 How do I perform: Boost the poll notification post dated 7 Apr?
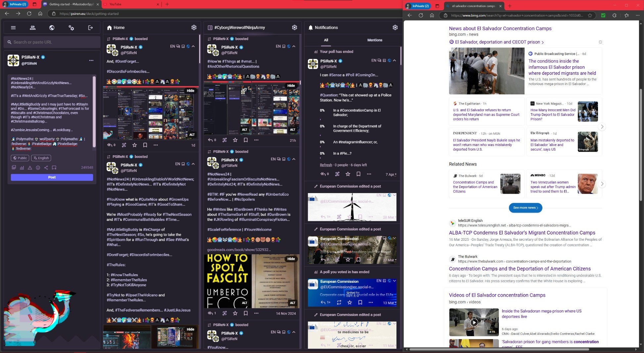pos(337,174)
